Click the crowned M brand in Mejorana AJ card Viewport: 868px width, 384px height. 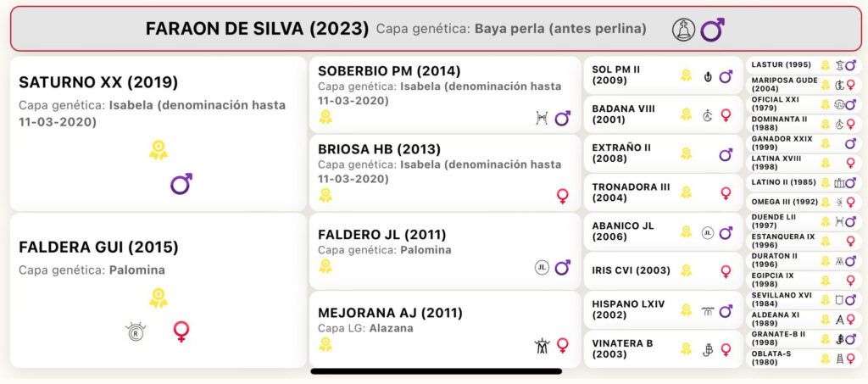542,346
